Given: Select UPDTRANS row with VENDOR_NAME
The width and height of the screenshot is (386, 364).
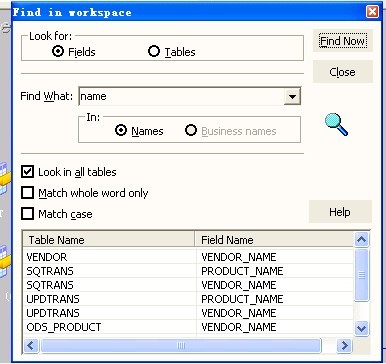Looking at the screenshot, I should click(188, 313).
